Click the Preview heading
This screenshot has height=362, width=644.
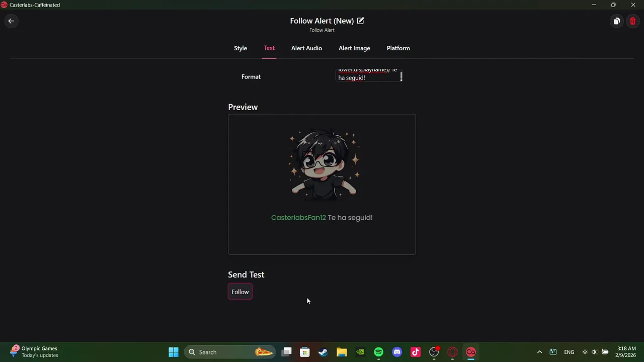pos(243,107)
